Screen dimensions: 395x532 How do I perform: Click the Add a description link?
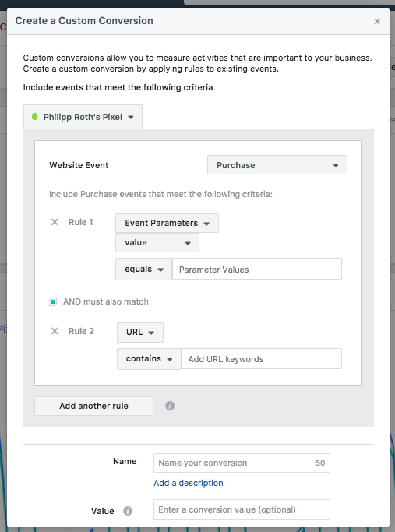(189, 483)
